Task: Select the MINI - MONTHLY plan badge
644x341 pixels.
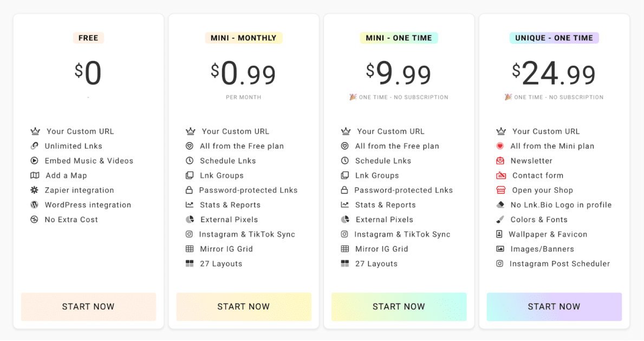Action: pyautogui.click(x=244, y=38)
